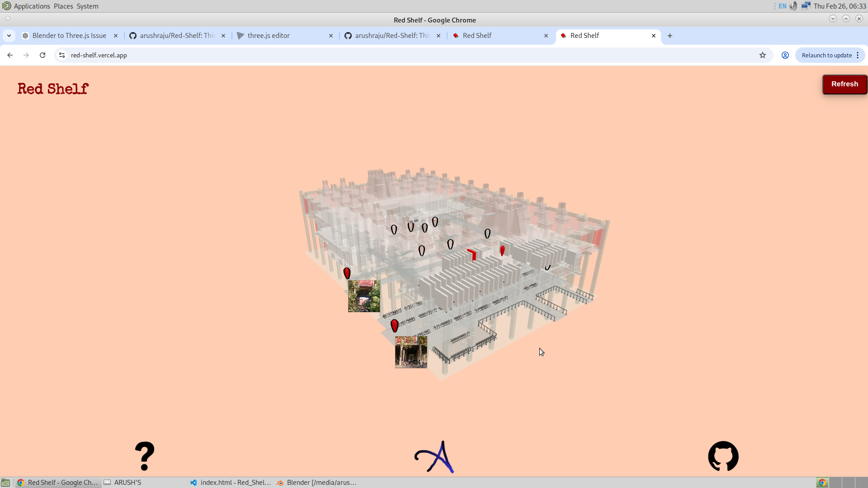The width and height of the screenshot is (868, 488).
Task: Open the three-dot menu next to Relaunch
Action: [x=858, y=55]
